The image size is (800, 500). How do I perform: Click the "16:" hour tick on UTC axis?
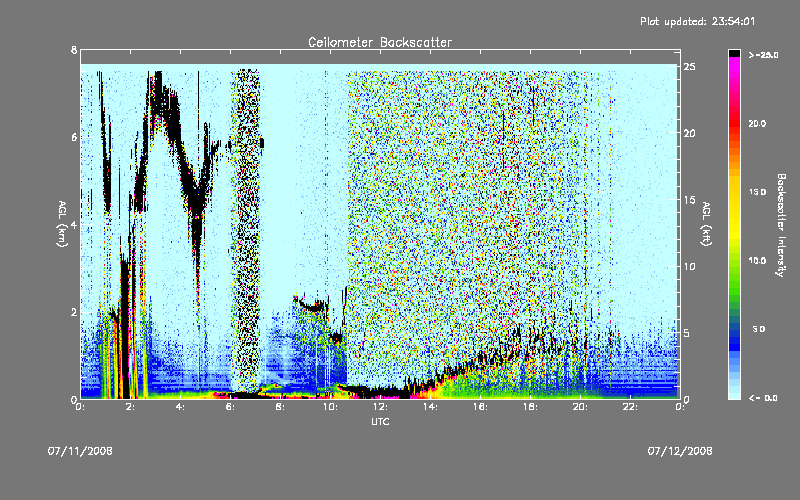click(480, 407)
